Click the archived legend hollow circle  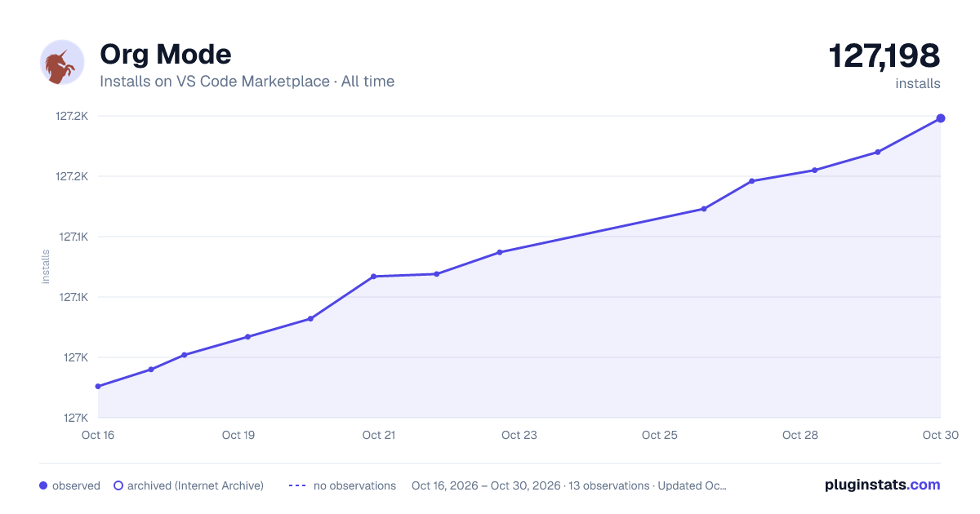click(x=118, y=485)
